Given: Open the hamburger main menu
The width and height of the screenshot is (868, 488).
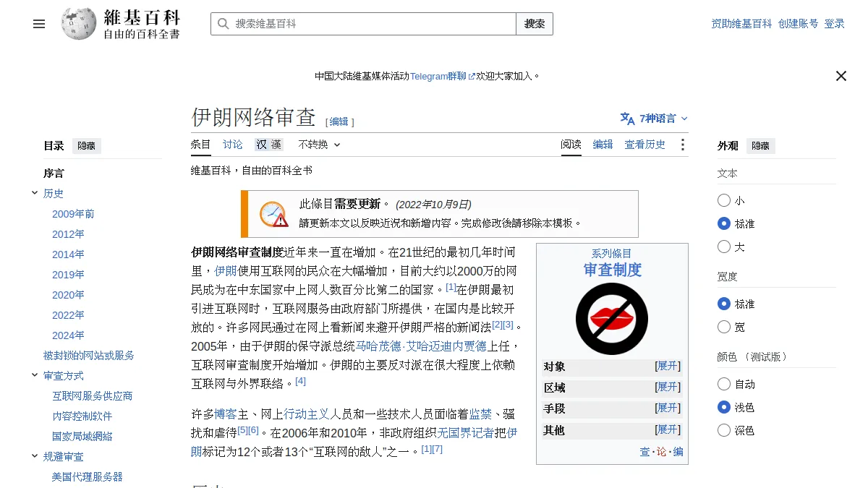Looking at the screenshot, I should pyautogui.click(x=39, y=24).
